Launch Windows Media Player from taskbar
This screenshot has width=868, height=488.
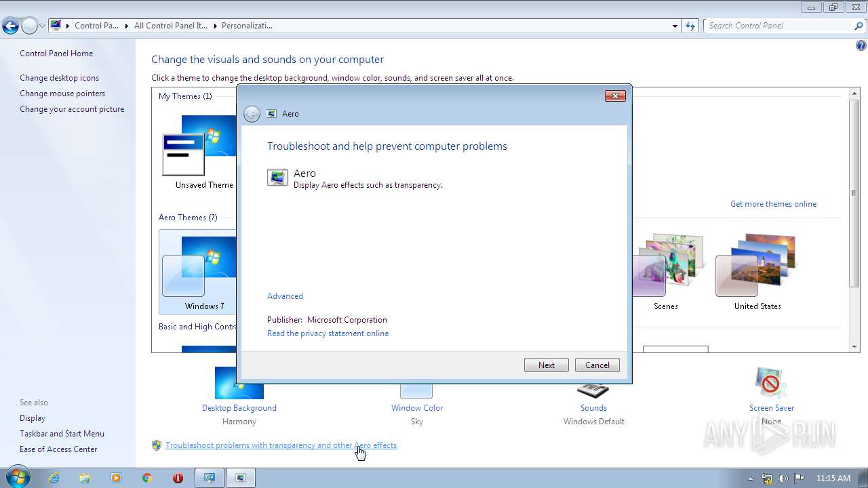(x=116, y=478)
